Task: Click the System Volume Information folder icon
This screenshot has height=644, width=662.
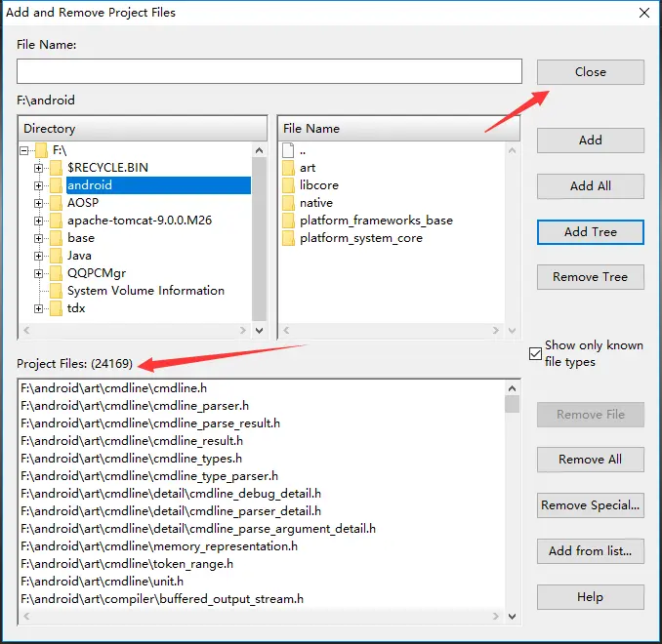Action: [56, 291]
